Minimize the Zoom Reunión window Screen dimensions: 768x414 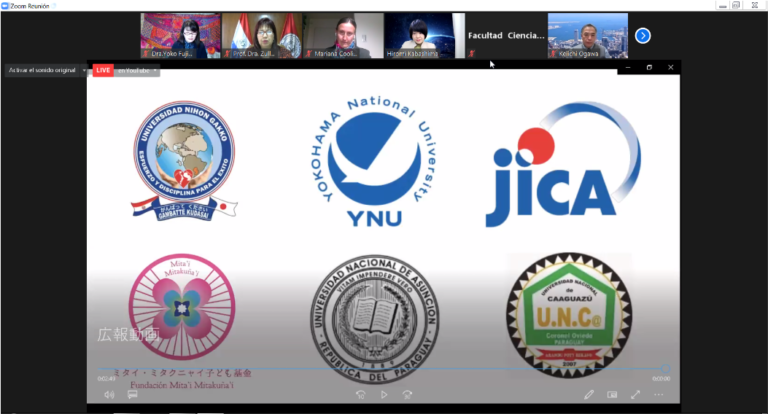coord(723,5)
